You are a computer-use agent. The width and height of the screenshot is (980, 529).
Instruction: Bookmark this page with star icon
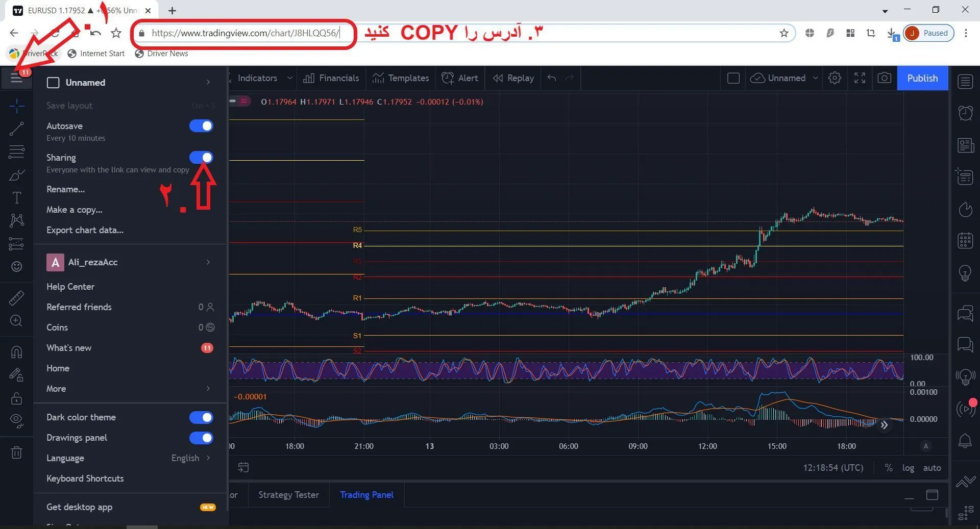pos(784,33)
